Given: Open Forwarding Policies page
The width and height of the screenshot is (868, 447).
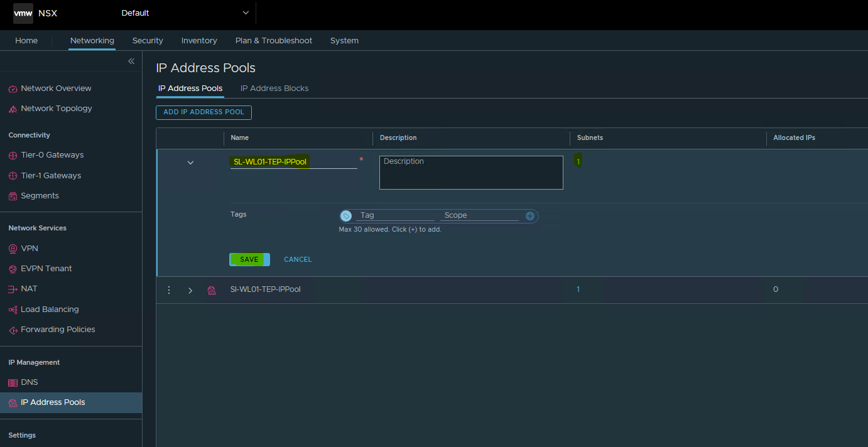Looking at the screenshot, I should (x=58, y=330).
